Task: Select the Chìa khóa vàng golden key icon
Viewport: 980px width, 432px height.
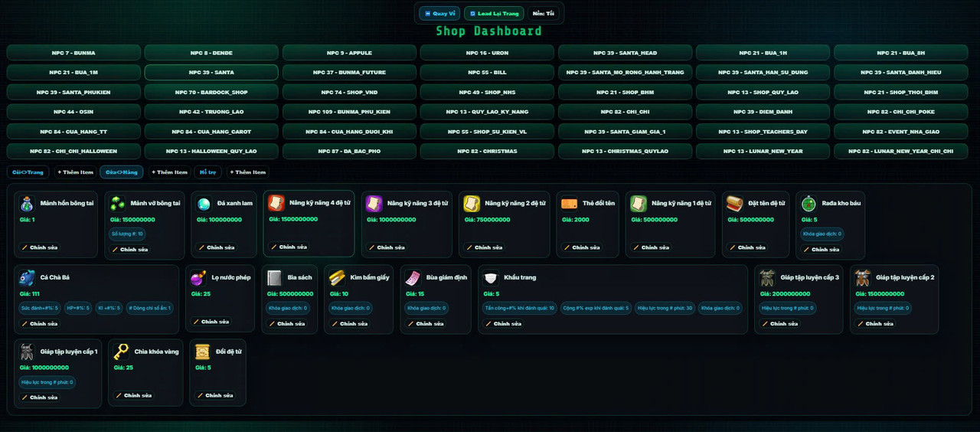Action: coord(121,352)
